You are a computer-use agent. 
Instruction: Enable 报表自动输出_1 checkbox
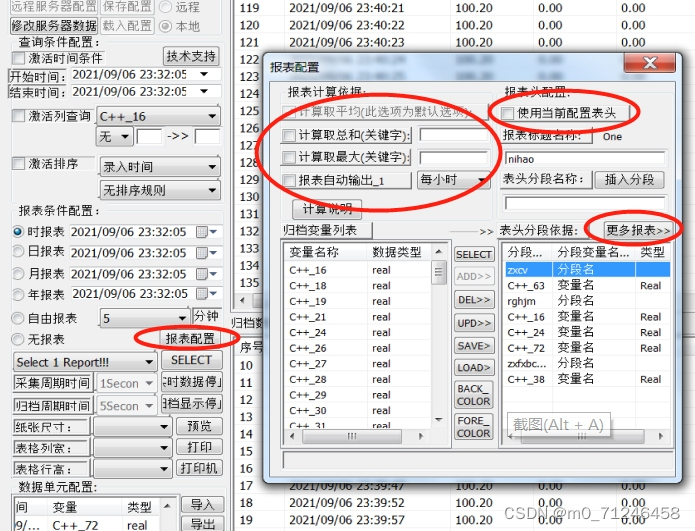(289, 180)
